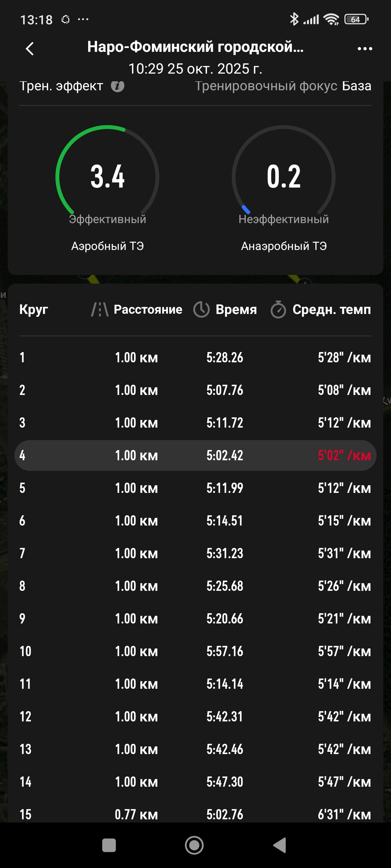Tap the clock icon next to Время
The height and width of the screenshot is (868, 391).
[201, 309]
